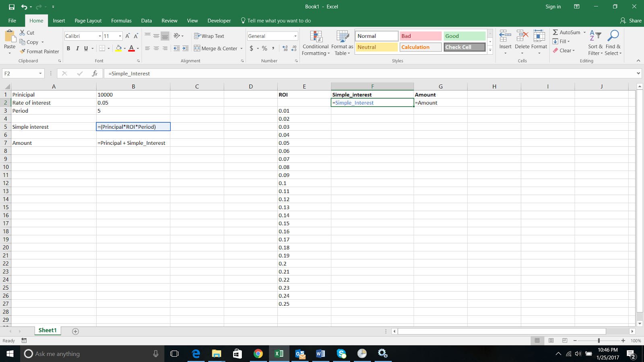Click the Percent Style icon
The height and width of the screenshot is (362, 644).
tap(264, 48)
